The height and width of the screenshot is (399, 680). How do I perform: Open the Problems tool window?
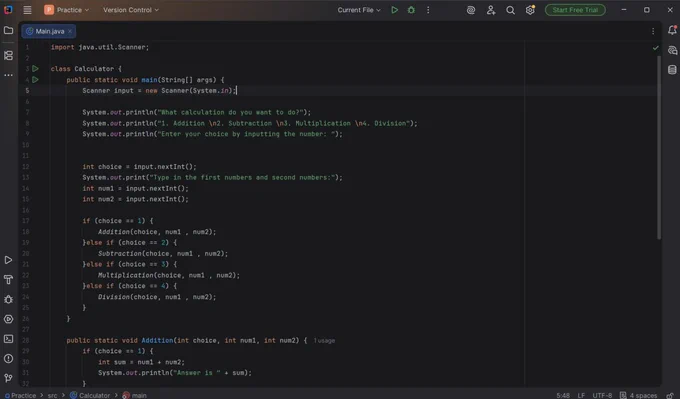[x=8, y=359]
